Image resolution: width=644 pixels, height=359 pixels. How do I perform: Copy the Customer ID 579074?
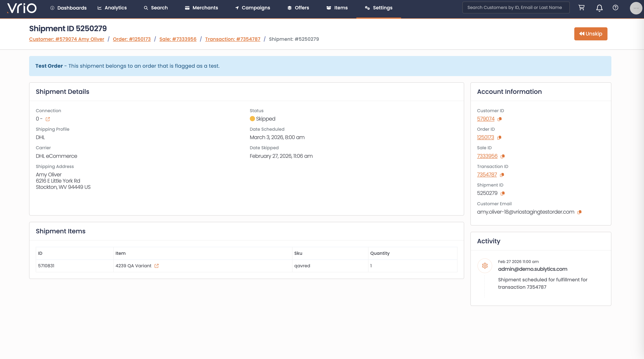point(500,119)
